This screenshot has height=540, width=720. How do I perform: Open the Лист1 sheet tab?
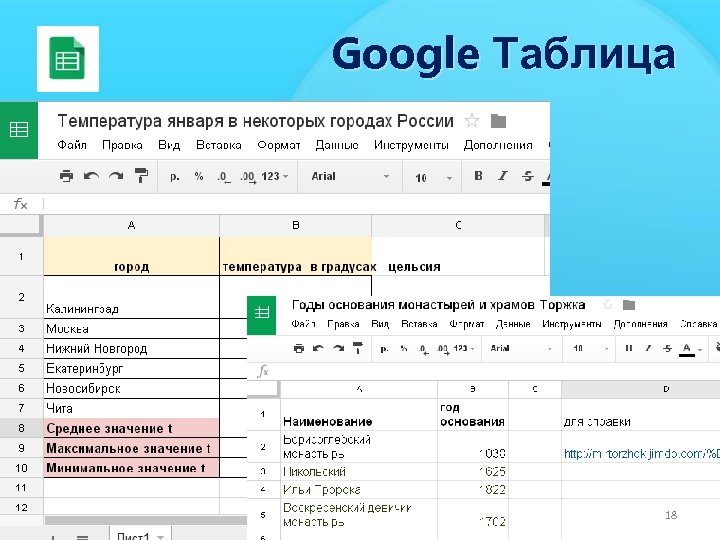(x=140, y=535)
